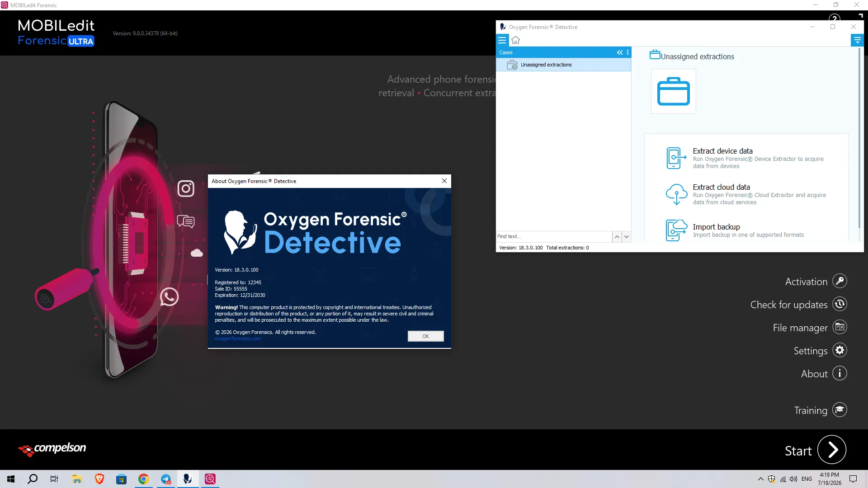Click the Start arrow button in MOBILedit
Viewport: 868px width, 488px height.
[832, 450]
